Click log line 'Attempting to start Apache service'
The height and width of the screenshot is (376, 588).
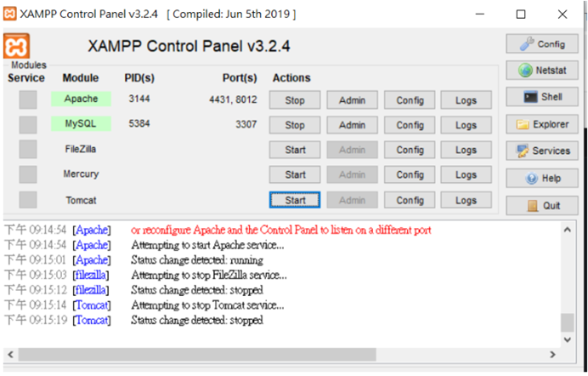click(x=207, y=245)
